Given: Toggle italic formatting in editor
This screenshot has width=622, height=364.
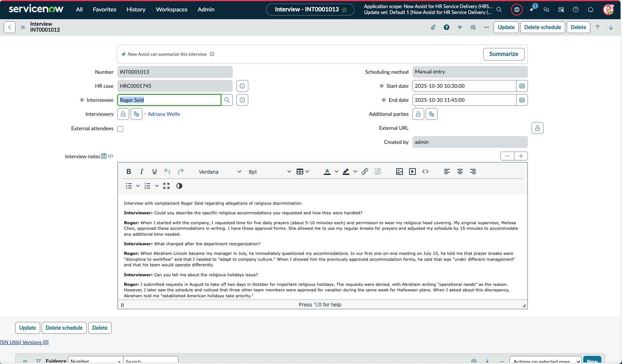Looking at the screenshot, I should tap(142, 171).
